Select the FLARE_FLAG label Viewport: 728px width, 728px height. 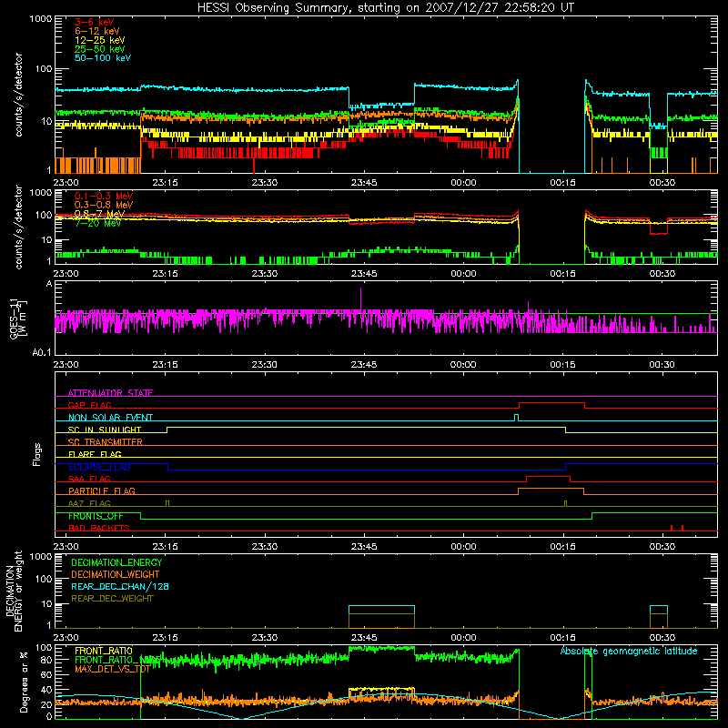pyautogui.click(x=95, y=454)
